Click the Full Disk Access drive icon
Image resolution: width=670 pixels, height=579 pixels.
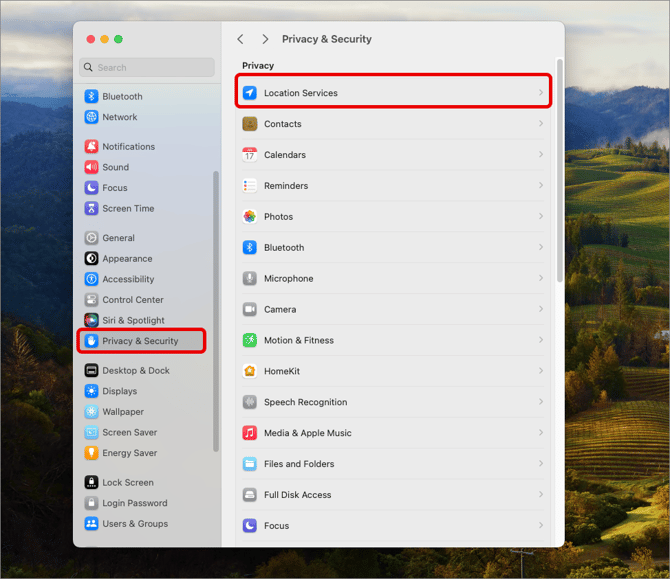pyautogui.click(x=250, y=494)
